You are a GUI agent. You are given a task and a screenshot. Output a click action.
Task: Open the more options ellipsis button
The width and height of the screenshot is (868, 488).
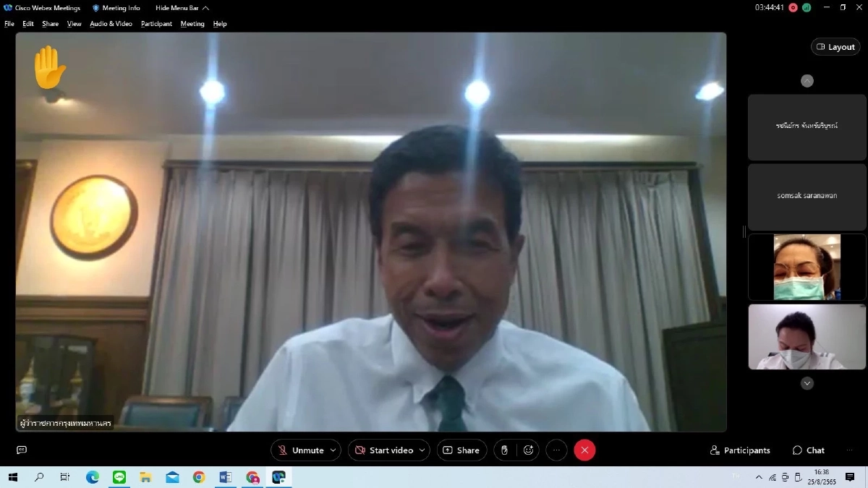tap(556, 450)
